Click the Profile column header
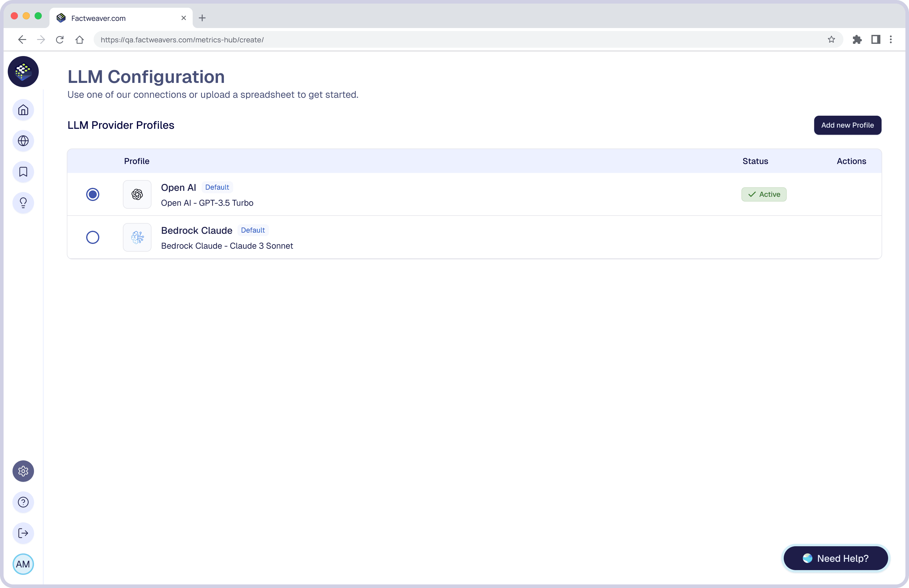The height and width of the screenshot is (588, 909). 137,161
